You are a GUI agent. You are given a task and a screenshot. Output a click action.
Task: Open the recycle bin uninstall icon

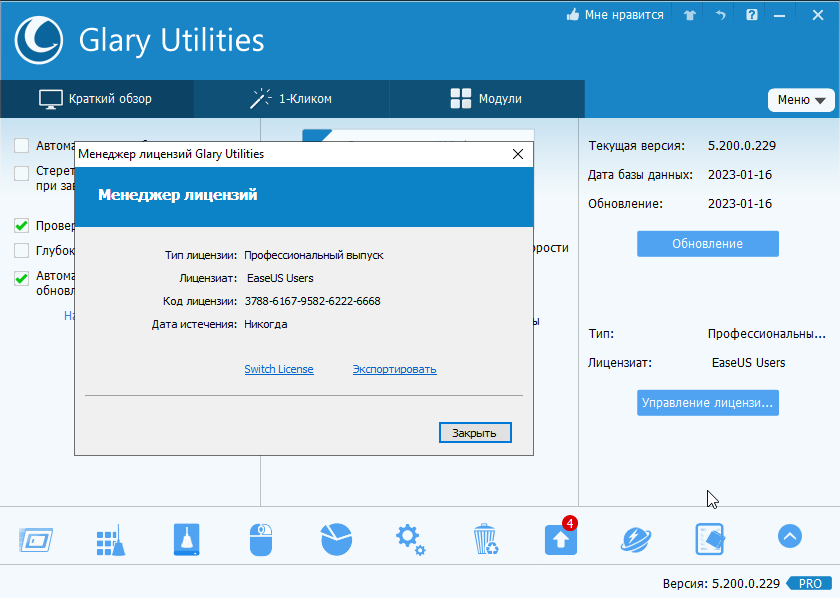tap(486, 539)
